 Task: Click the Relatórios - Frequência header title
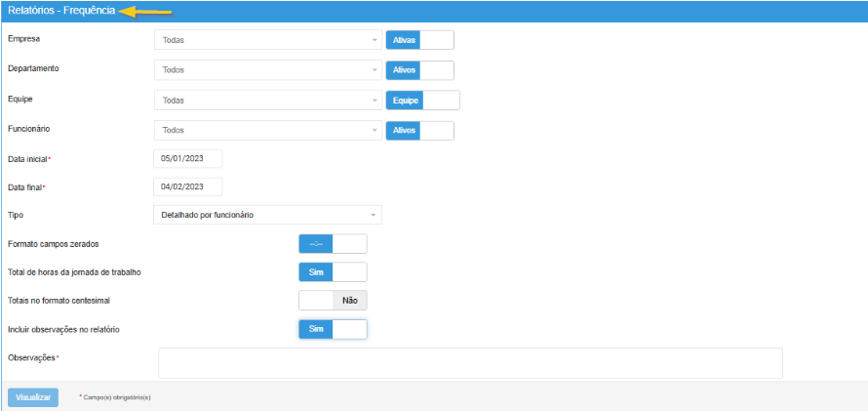click(60, 11)
